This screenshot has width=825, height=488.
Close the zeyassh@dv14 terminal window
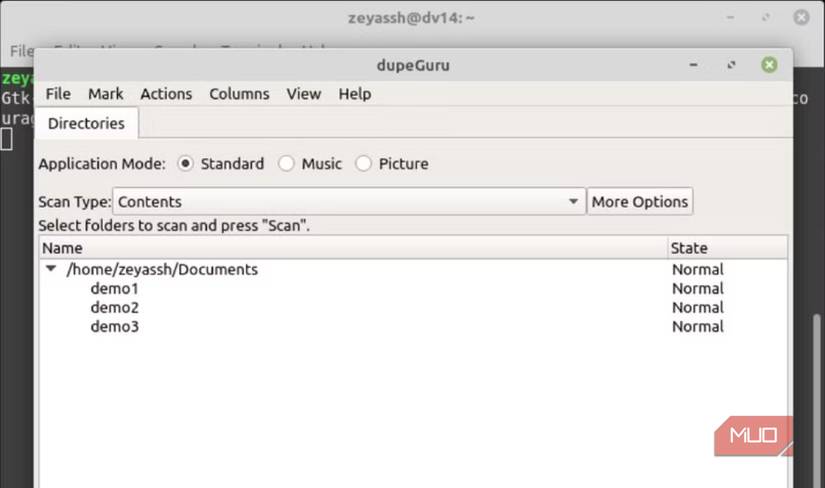coord(801,17)
